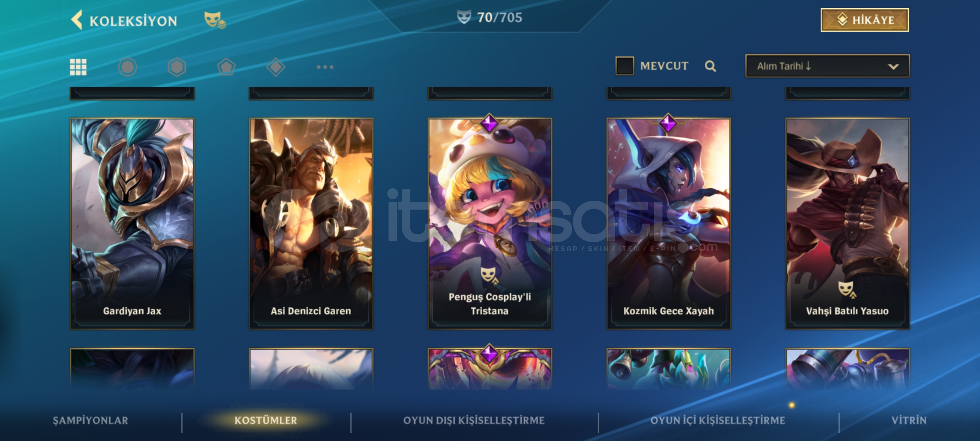The height and width of the screenshot is (441, 980).
Task: Open the three-dots more filters
Action: coord(325,67)
